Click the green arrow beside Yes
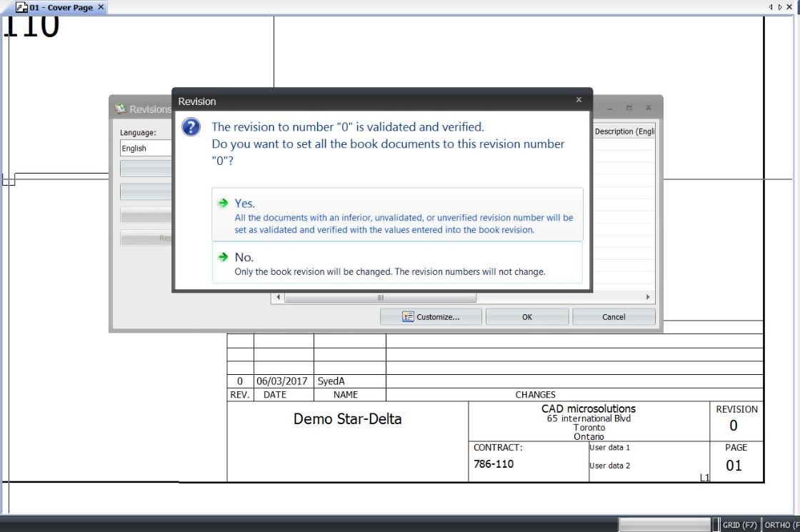The width and height of the screenshot is (800, 532). pos(223,203)
